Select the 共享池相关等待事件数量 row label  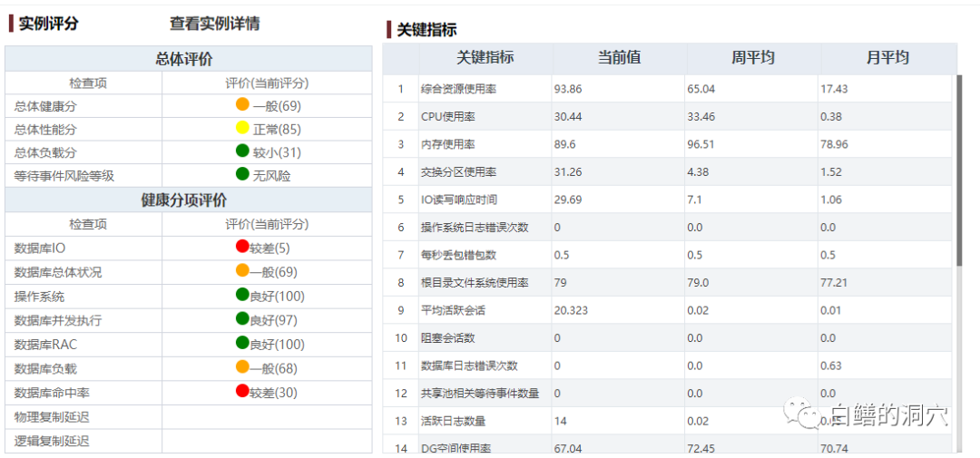point(480,394)
